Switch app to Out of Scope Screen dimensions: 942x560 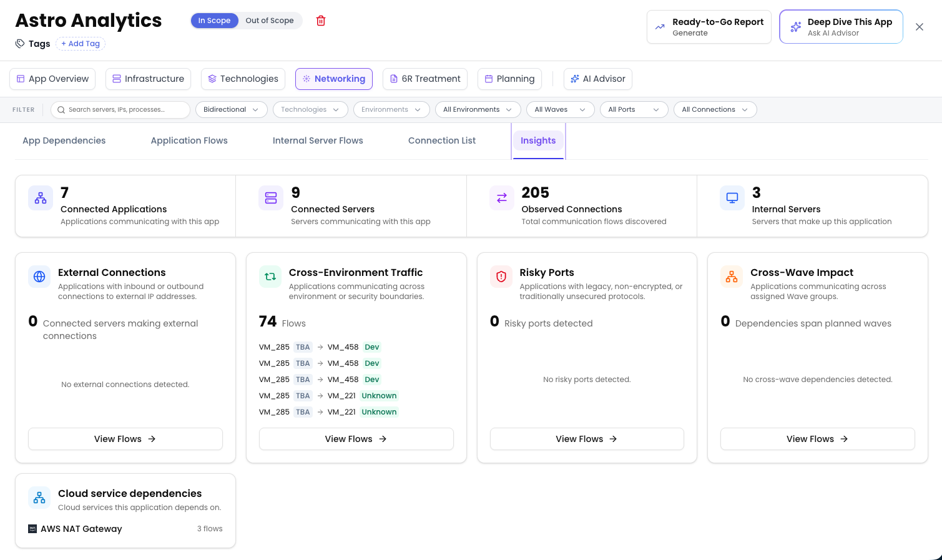[270, 21]
